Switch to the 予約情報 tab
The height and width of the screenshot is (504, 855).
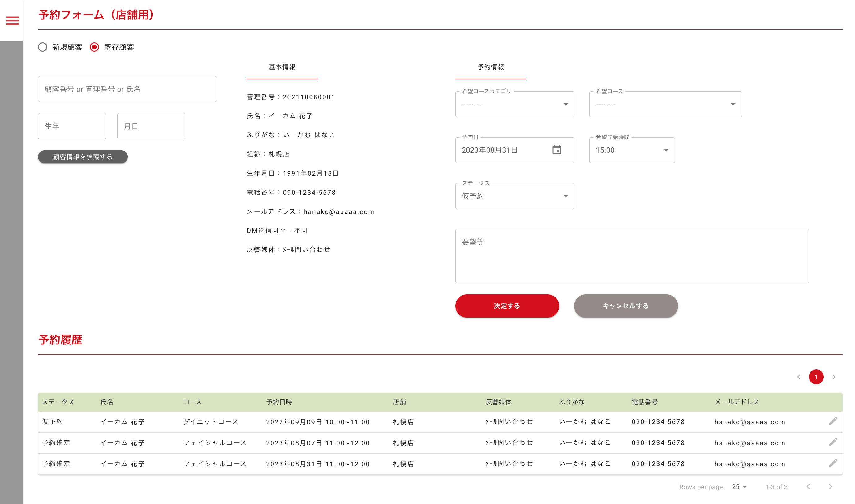point(491,67)
